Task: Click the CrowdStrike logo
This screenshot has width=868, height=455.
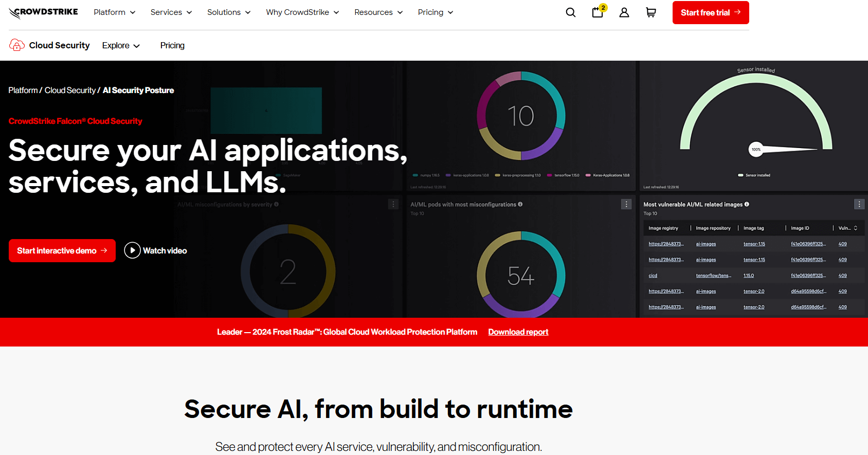Action: click(x=44, y=12)
